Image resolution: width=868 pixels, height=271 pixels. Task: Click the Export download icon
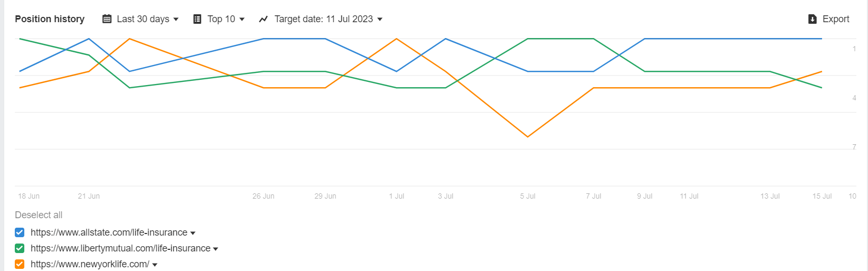[813, 19]
